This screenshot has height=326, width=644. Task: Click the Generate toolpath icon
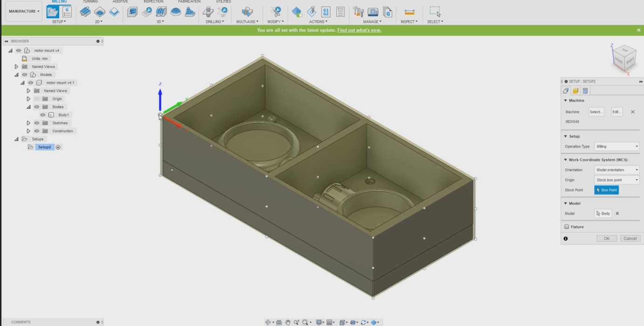[297, 12]
